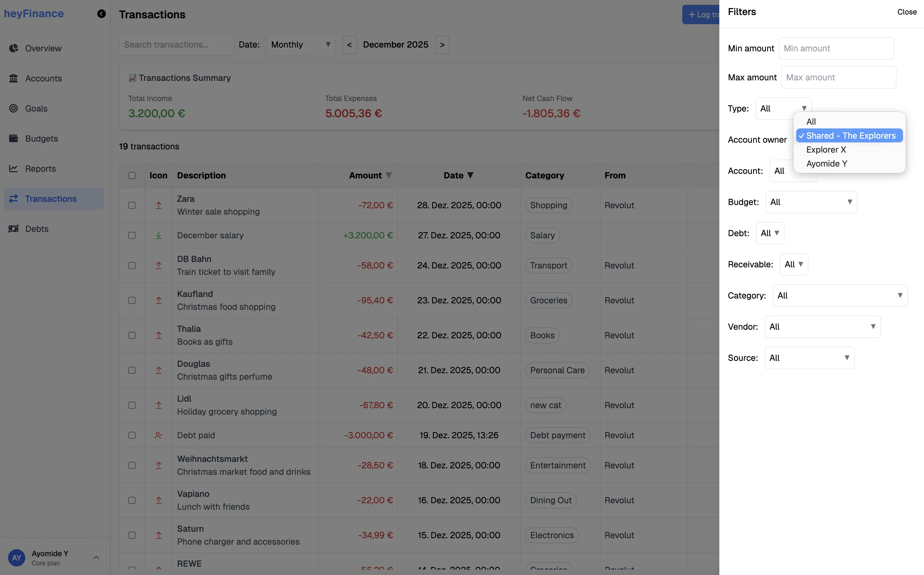This screenshot has width=924, height=575.
Task: Close the Filters panel
Action: tap(907, 12)
